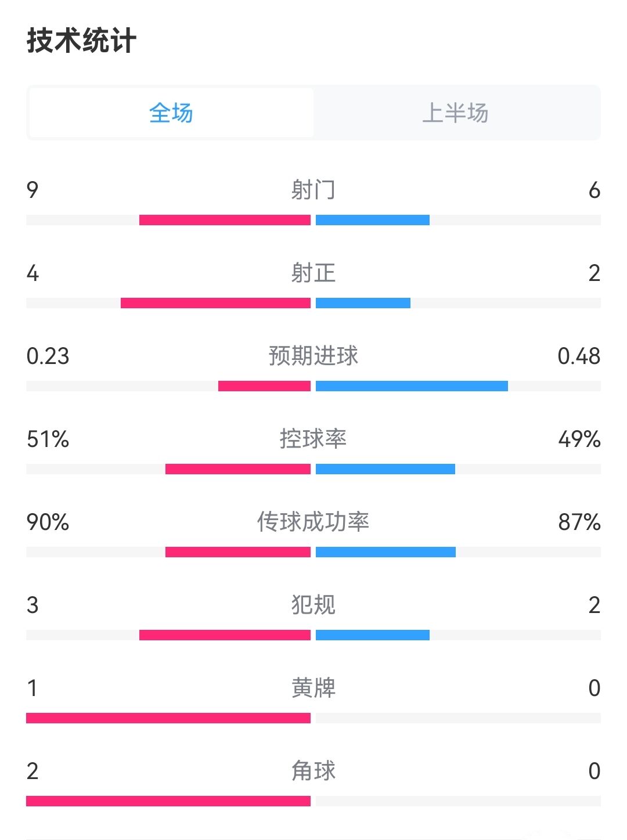
Task: Click the 技术统计 heading
Action: coord(81,41)
